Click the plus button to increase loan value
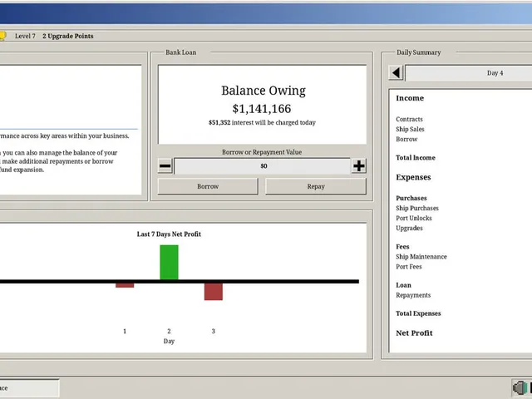This screenshot has height=399, width=532. click(x=359, y=166)
